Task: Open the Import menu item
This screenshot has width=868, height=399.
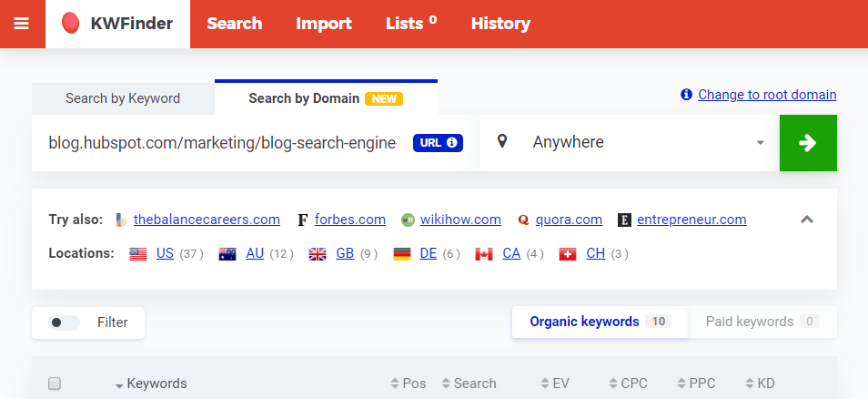Action: [324, 24]
